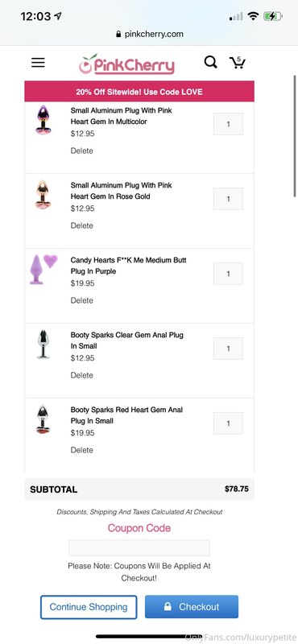Delete the Rose Gold plug item
This screenshot has width=298, height=644.
pyautogui.click(x=82, y=225)
